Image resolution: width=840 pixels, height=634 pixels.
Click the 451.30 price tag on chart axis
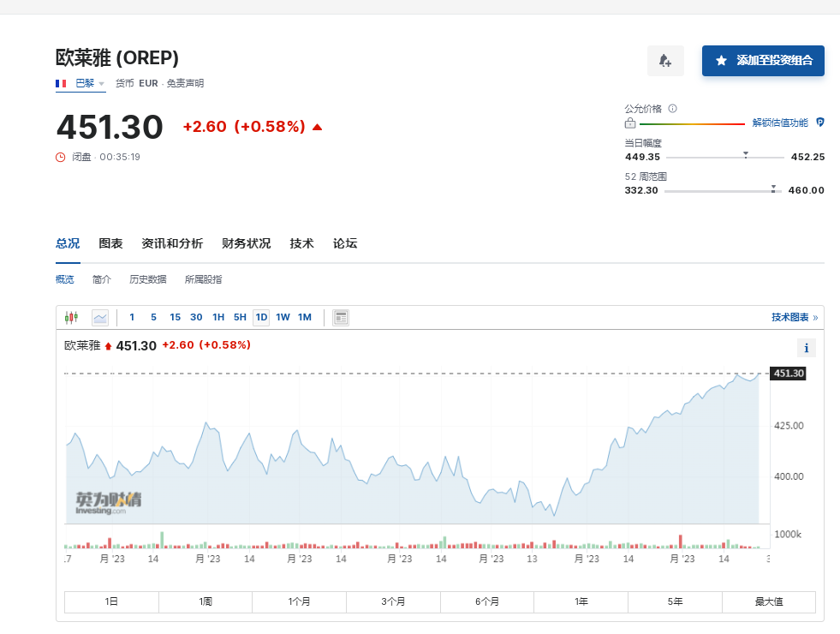tap(789, 374)
